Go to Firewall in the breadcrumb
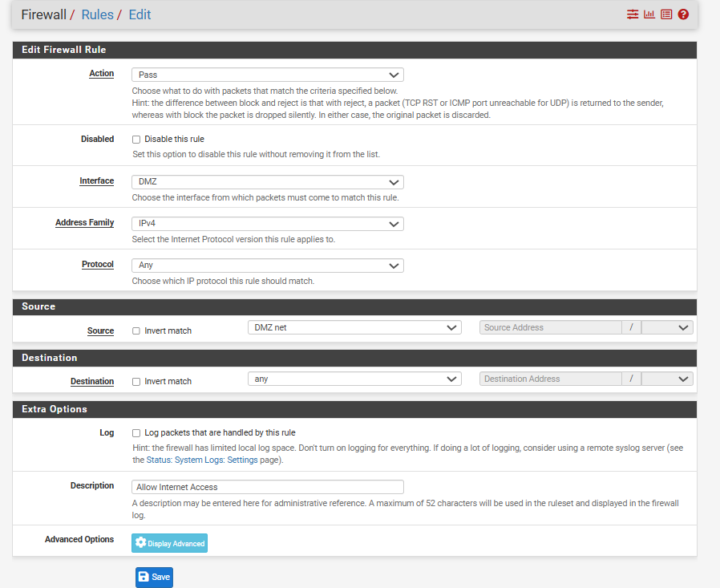The width and height of the screenshot is (720, 588). (43, 14)
